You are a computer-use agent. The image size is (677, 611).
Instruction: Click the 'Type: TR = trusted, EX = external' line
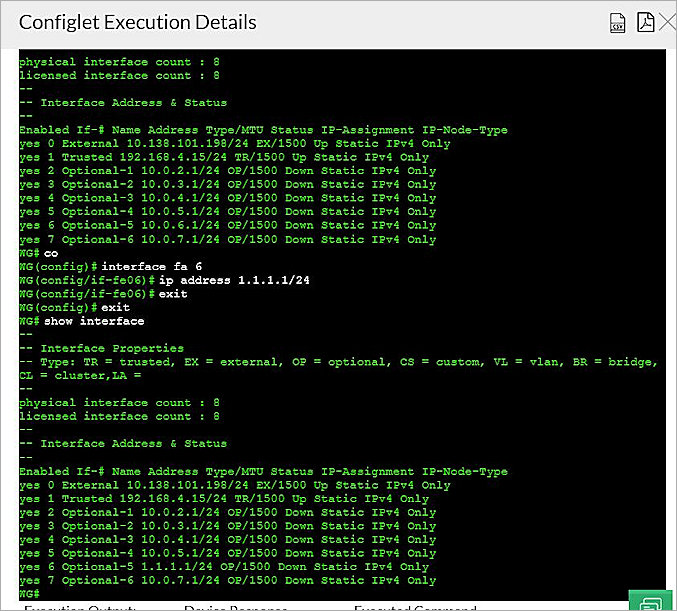click(x=338, y=362)
